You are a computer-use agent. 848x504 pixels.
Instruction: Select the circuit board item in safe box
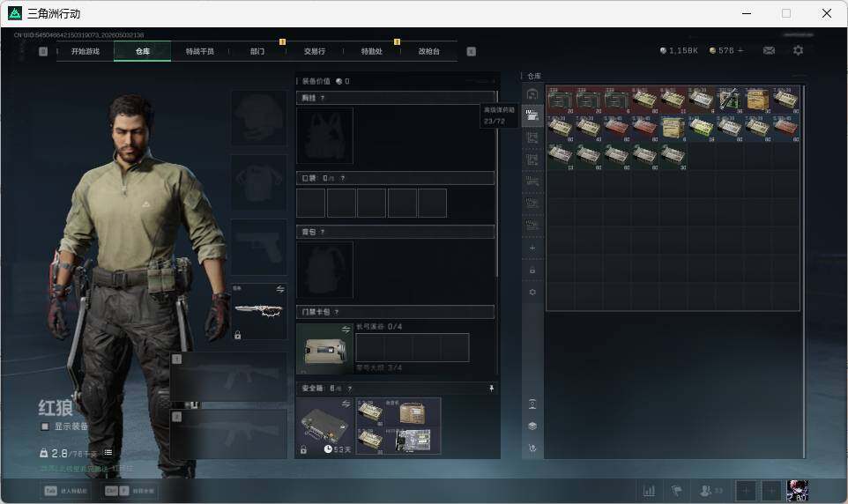[413, 441]
